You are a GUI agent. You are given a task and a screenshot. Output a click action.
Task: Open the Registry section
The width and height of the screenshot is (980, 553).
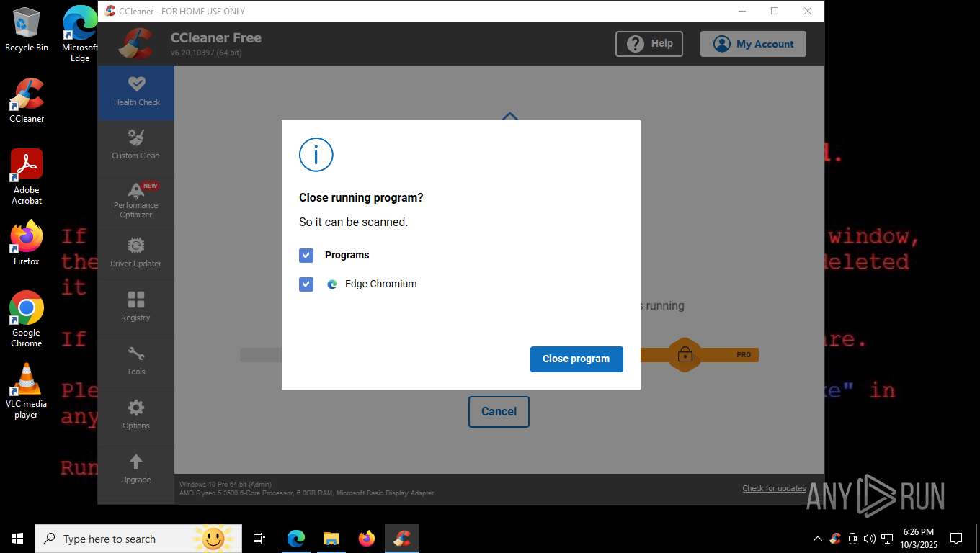(136, 308)
